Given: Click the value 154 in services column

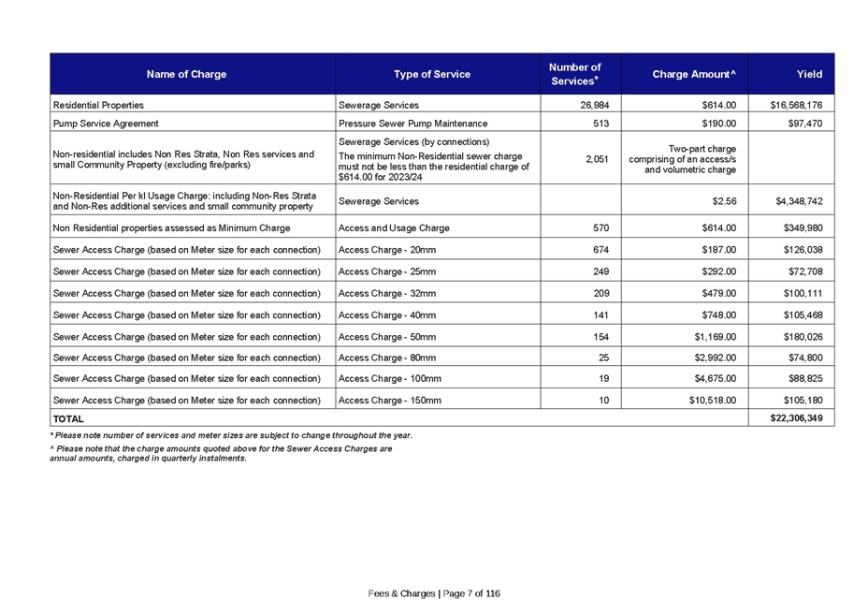Looking at the screenshot, I should [601, 337].
